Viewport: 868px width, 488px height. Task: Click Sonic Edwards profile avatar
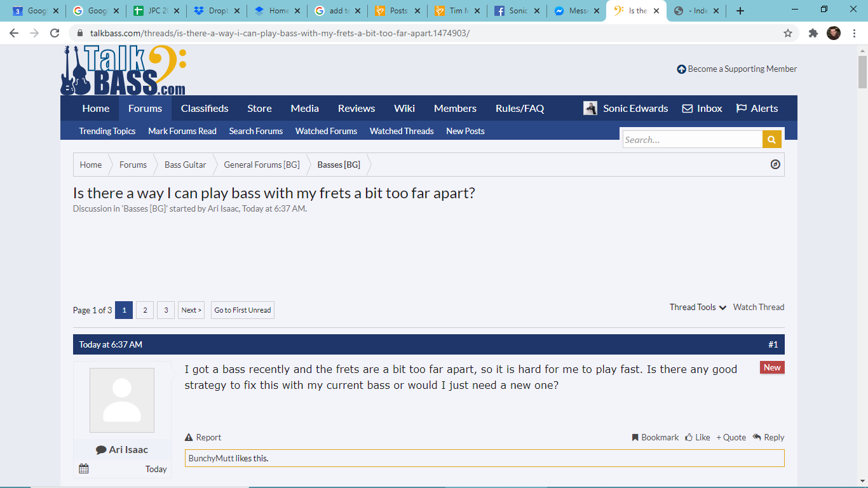pyautogui.click(x=590, y=108)
